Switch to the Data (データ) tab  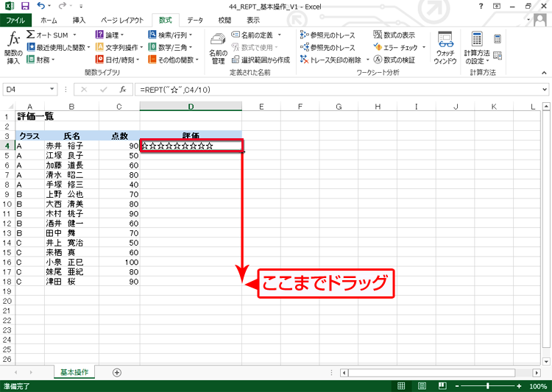pos(195,20)
